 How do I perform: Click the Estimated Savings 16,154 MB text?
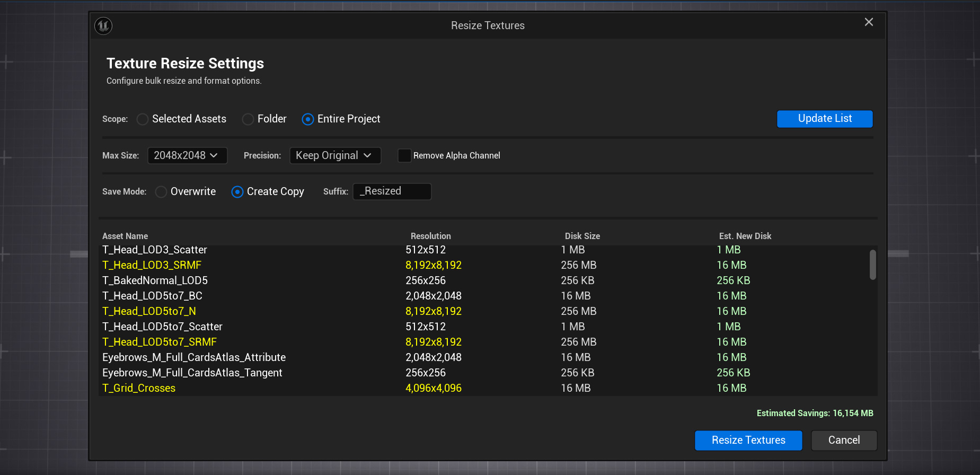coord(815,413)
